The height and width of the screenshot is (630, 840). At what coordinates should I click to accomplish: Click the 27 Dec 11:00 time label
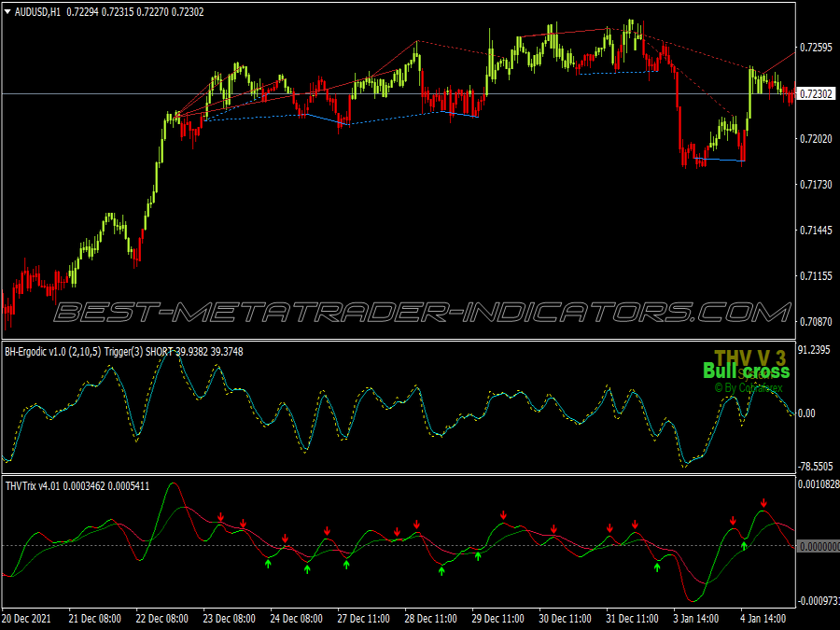point(364,619)
